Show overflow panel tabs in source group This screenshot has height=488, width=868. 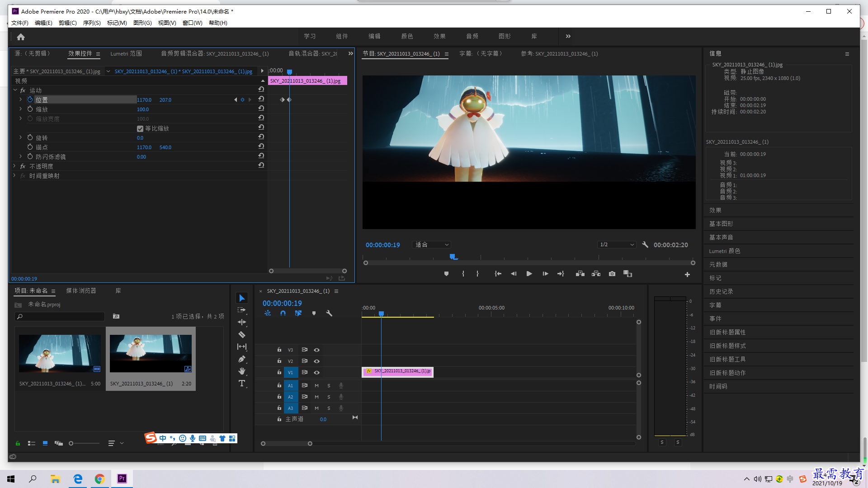350,53
